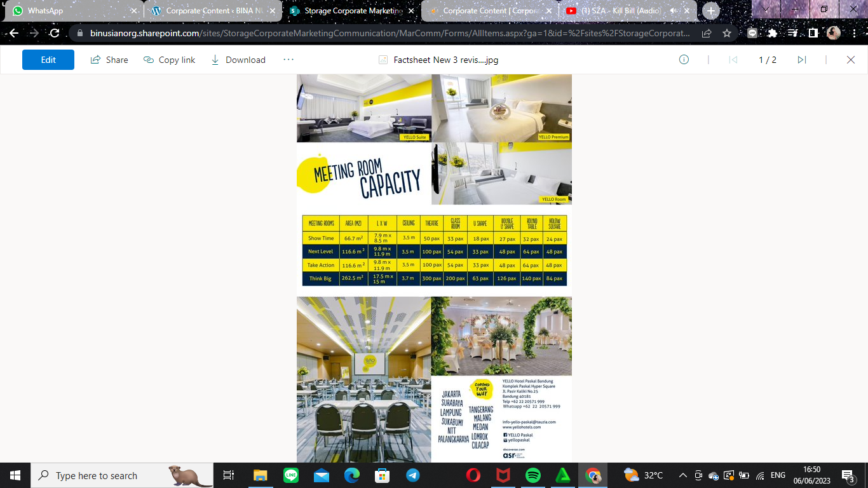Open the LINE browser extension
Viewport: 868px width, 488px height.
tap(752, 33)
